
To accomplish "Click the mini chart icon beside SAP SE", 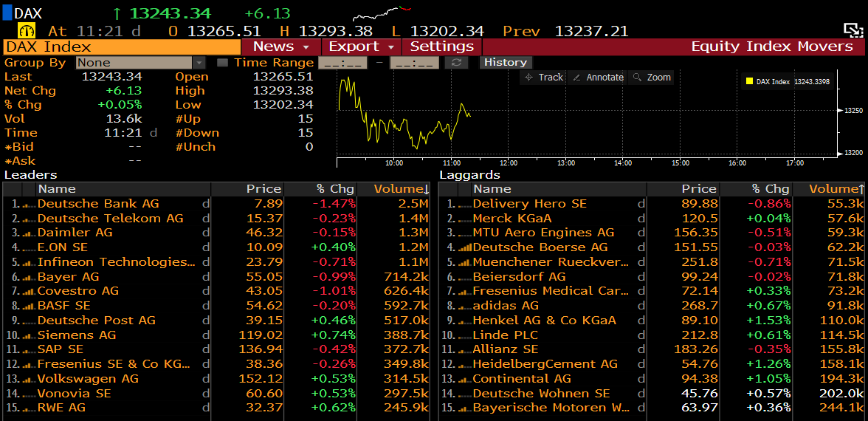I will point(29,349).
